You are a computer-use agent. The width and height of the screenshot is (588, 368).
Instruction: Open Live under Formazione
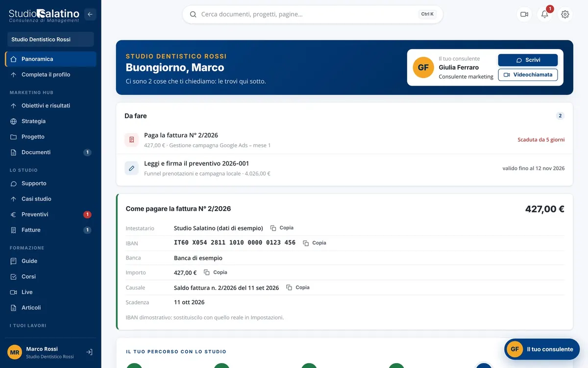[x=50, y=292]
